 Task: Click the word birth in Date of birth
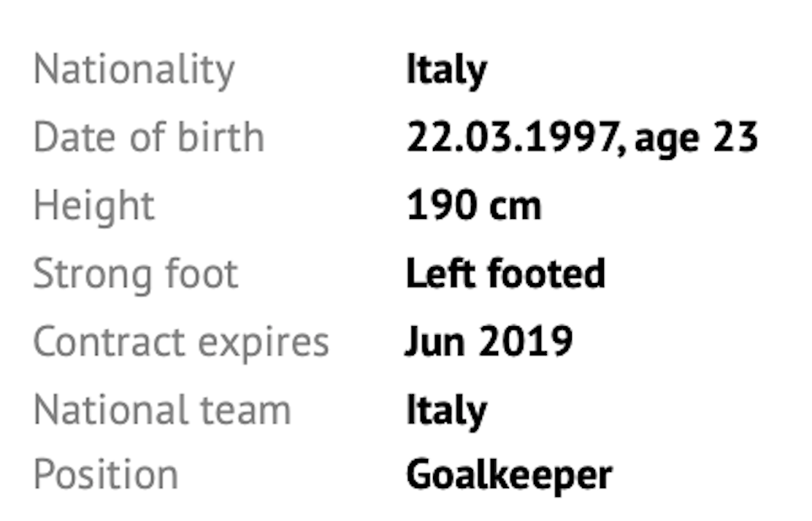pyautogui.click(x=224, y=138)
